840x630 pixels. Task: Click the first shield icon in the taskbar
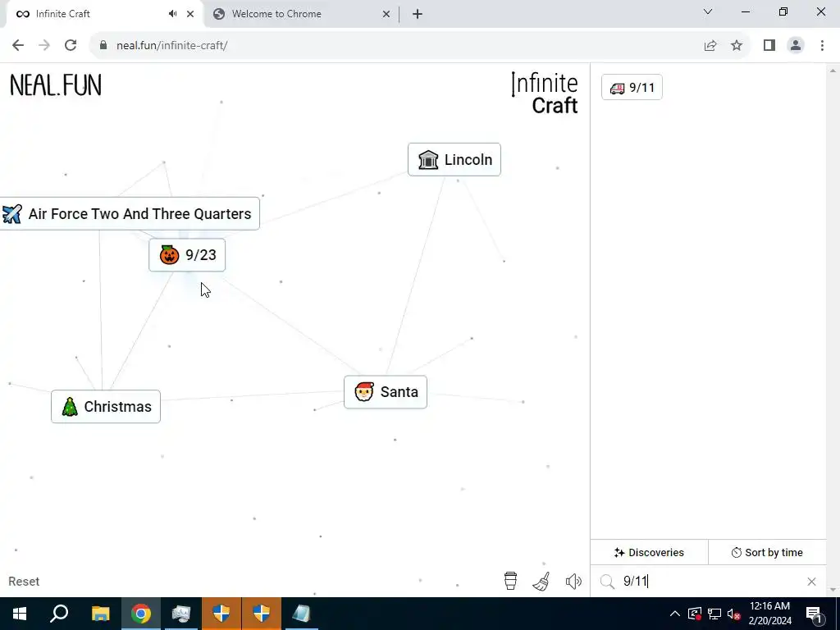pos(221,614)
